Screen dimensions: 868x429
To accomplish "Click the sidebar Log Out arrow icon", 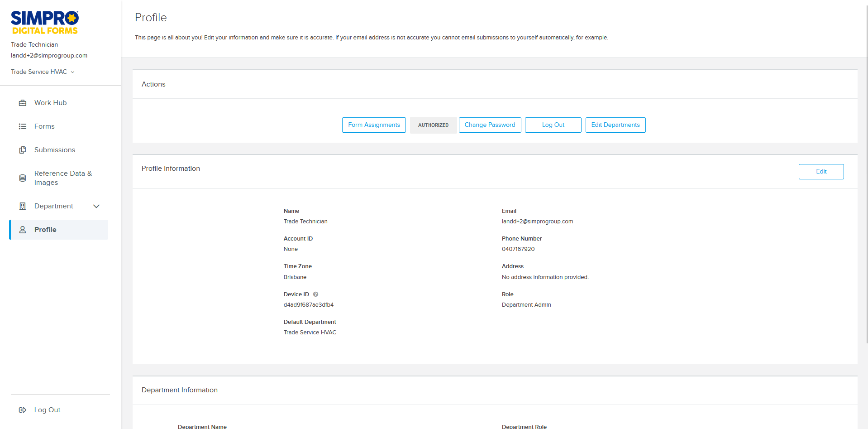I will (23, 410).
